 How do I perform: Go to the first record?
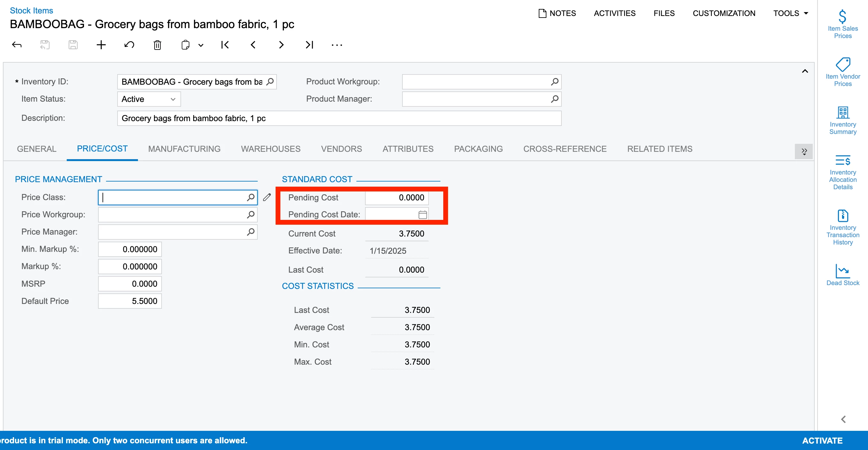click(225, 45)
